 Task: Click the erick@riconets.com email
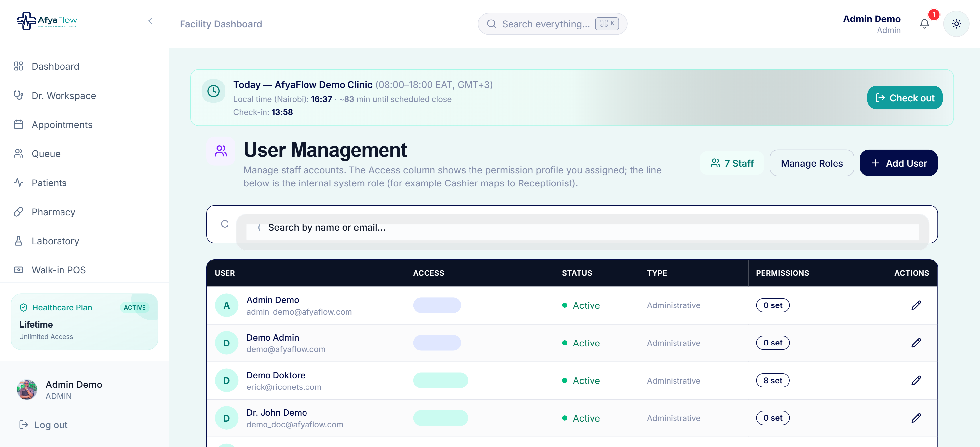(x=284, y=387)
